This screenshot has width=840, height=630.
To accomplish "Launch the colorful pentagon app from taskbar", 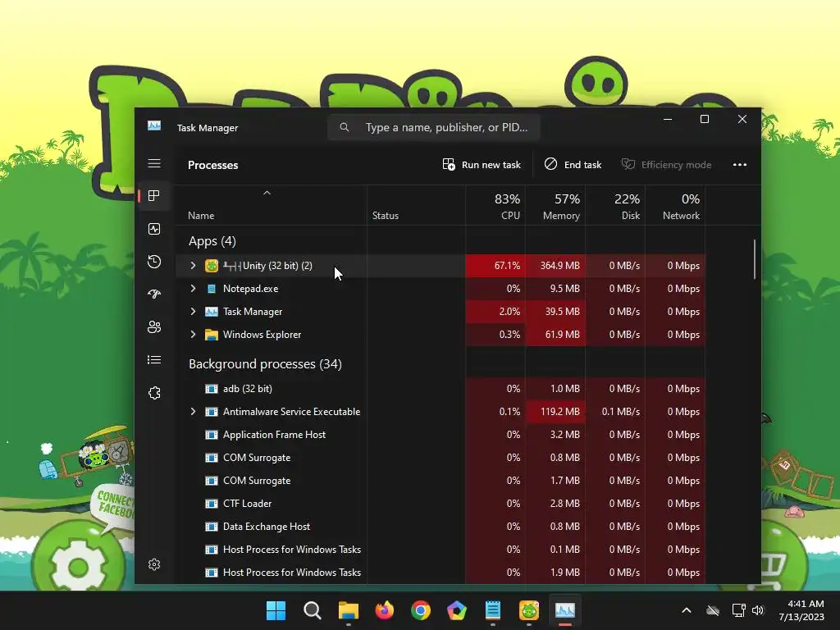I will [x=457, y=610].
